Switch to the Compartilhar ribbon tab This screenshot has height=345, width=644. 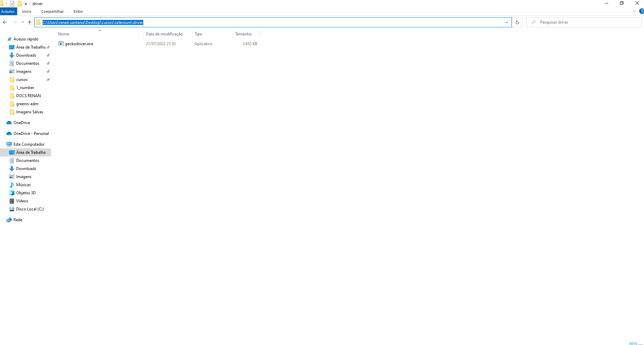pyautogui.click(x=53, y=11)
